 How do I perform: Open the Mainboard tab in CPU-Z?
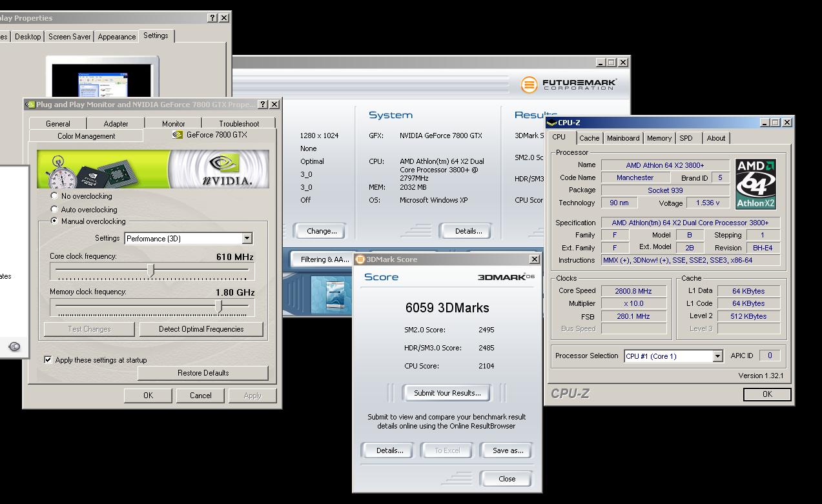click(623, 138)
